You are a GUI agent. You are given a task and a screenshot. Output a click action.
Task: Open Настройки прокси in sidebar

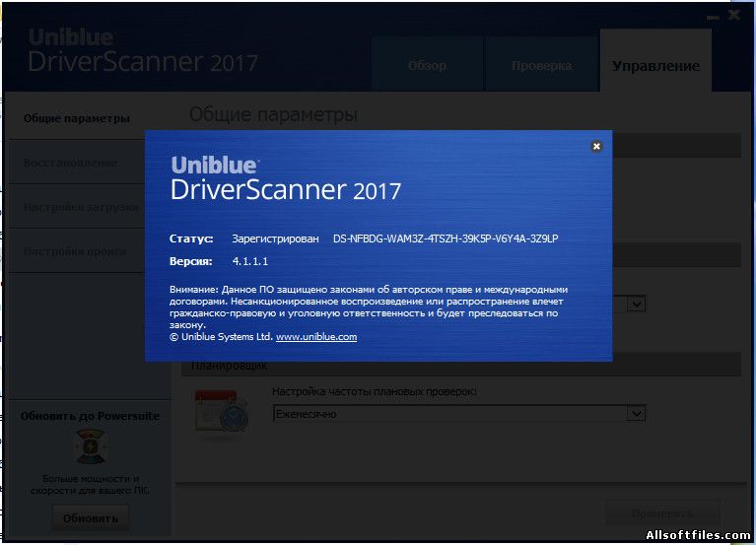pyautogui.click(x=77, y=251)
